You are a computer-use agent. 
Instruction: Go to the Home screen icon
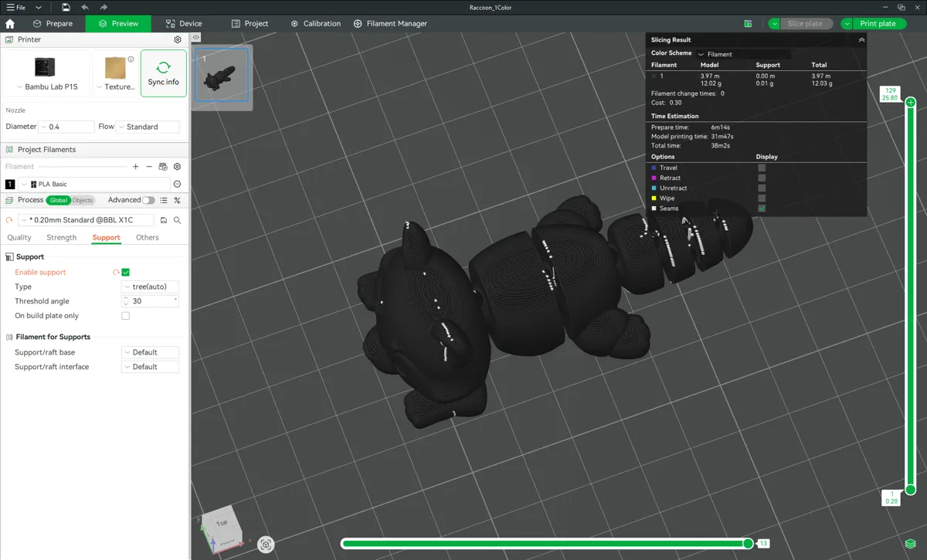click(10, 24)
